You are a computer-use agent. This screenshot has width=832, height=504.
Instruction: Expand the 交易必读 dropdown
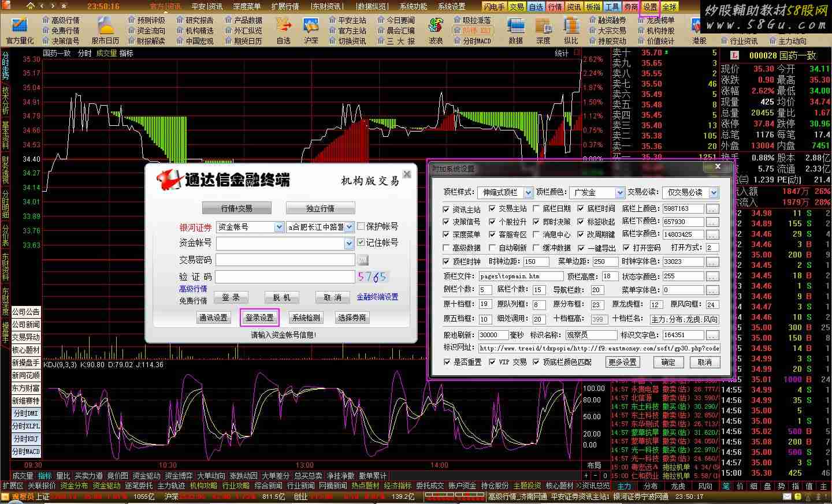[x=714, y=192]
